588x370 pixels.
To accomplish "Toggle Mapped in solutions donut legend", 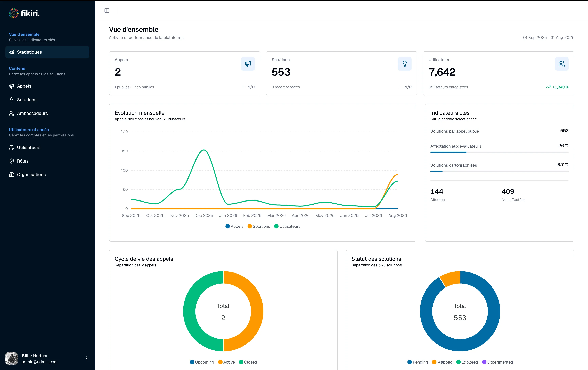I will coord(442,362).
